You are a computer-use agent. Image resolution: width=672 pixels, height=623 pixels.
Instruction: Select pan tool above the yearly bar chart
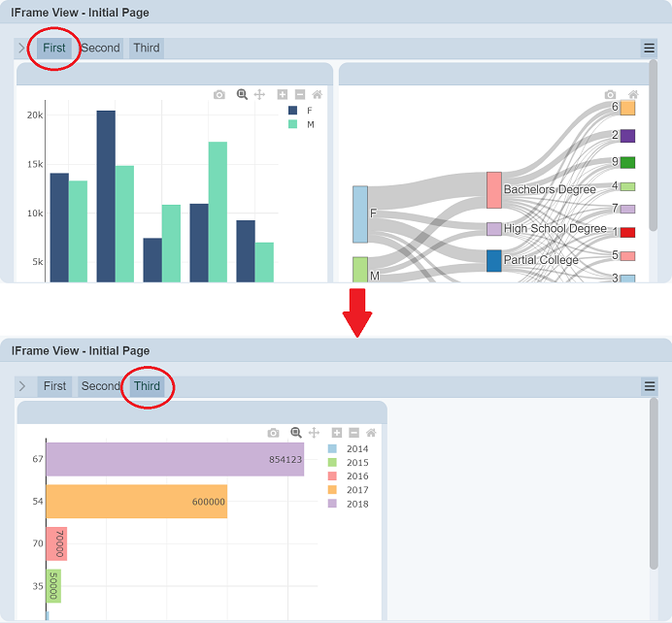point(314,433)
